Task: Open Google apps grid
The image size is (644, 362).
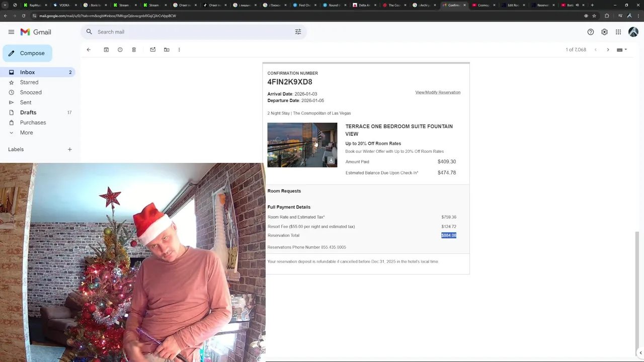Action: click(618, 32)
